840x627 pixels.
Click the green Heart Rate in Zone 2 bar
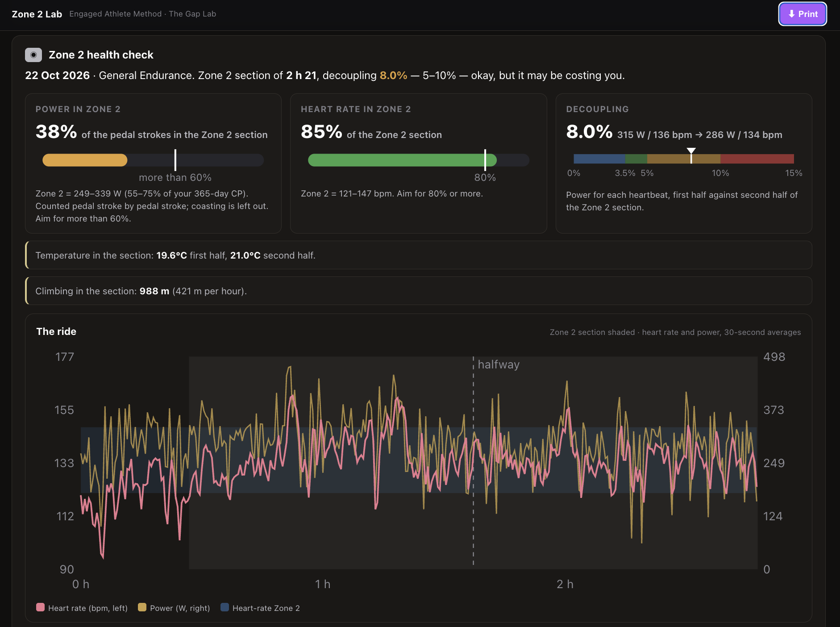coord(402,160)
